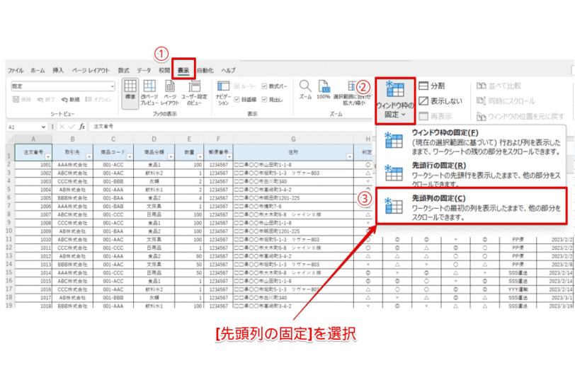Toggle the 見出し headings checkbox

coord(264,99)
